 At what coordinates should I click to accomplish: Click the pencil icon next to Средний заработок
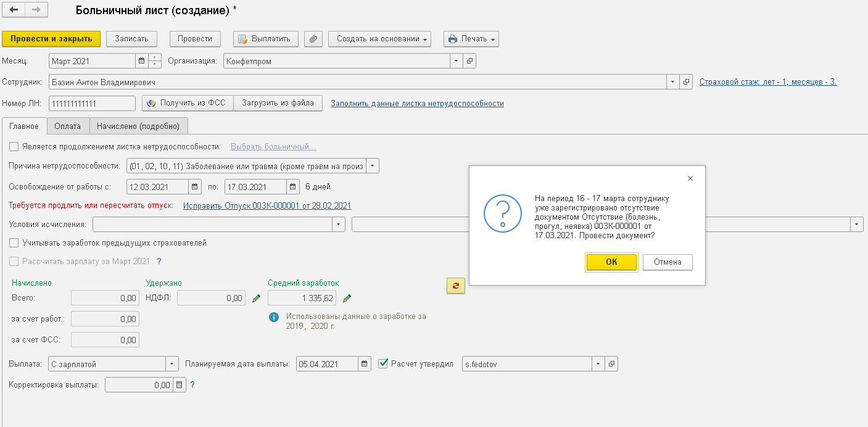[x=347, y=299]
